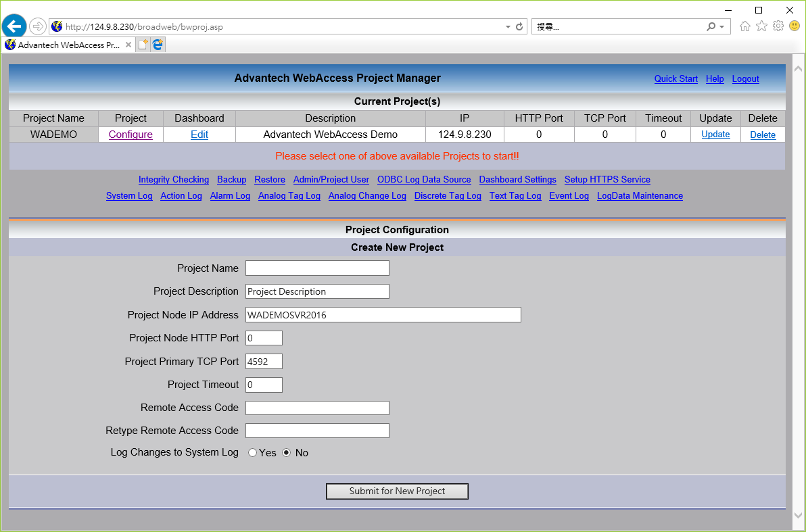This screenshot has height=532, width=806.
Task: Click the site icon in the address bar
Action: pos(57,27)
